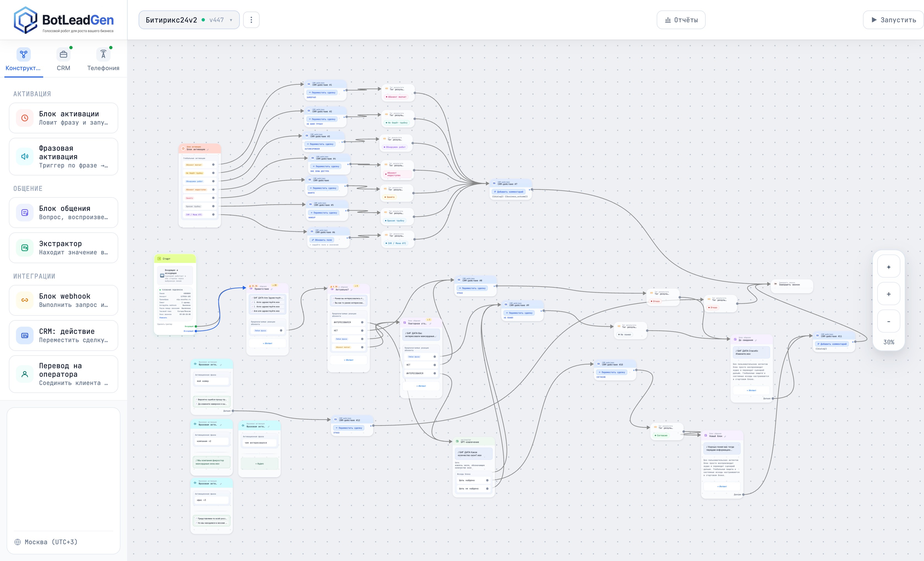Click the pencil edit icon on До свидания
This screenshot has height=561, width=924.
pos(756,340)
